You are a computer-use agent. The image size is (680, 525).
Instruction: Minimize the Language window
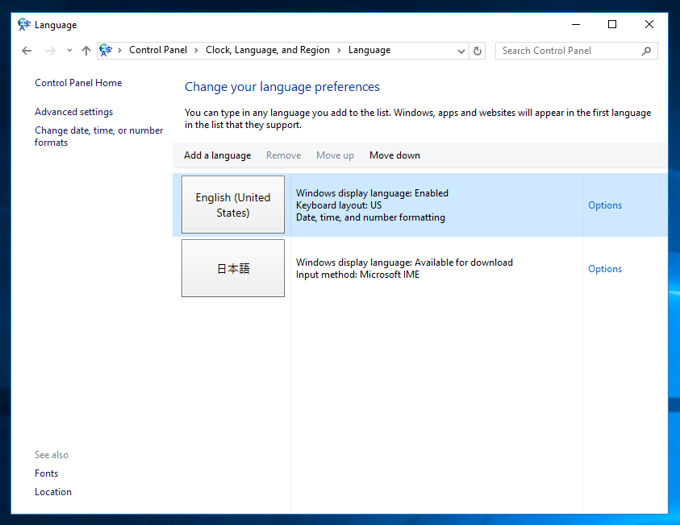pos(576,24)
